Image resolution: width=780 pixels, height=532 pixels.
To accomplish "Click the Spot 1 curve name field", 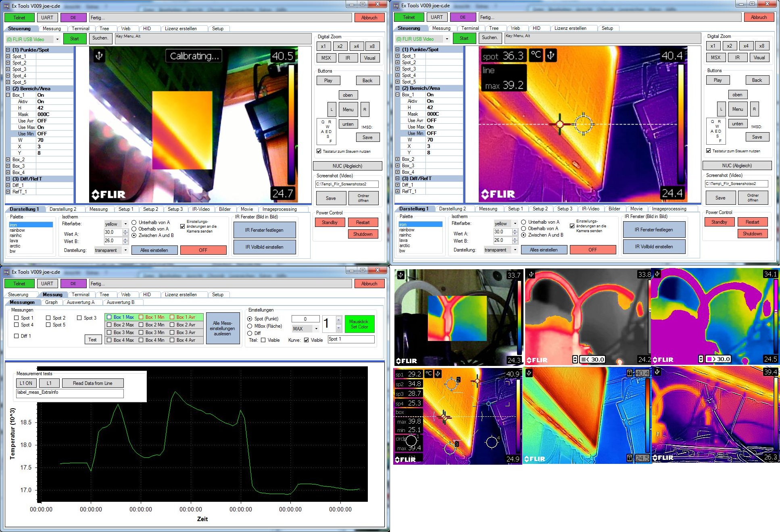I will click(x=351, y=339).
